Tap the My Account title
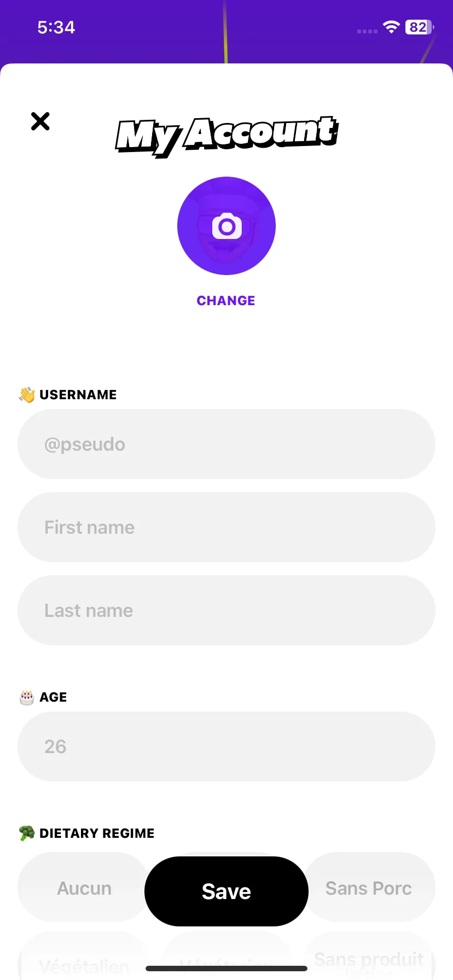453x980 pixels. tap(226, 136)
